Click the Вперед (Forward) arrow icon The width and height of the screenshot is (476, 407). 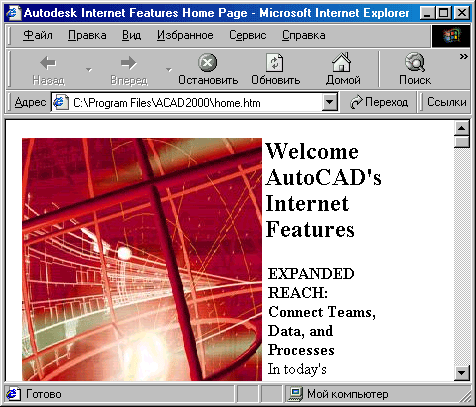coord(128,63)
